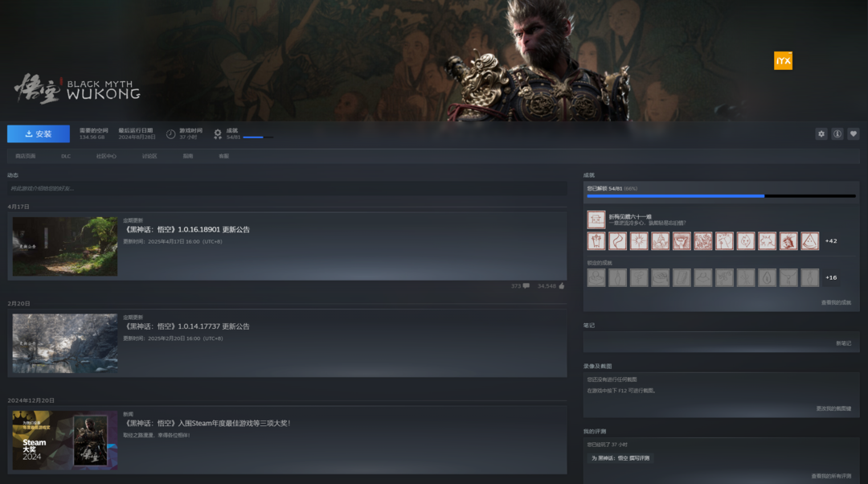Screen dimensions: 868x484
Task: Show the +16 more locked achievements
Action: [831, 277]
